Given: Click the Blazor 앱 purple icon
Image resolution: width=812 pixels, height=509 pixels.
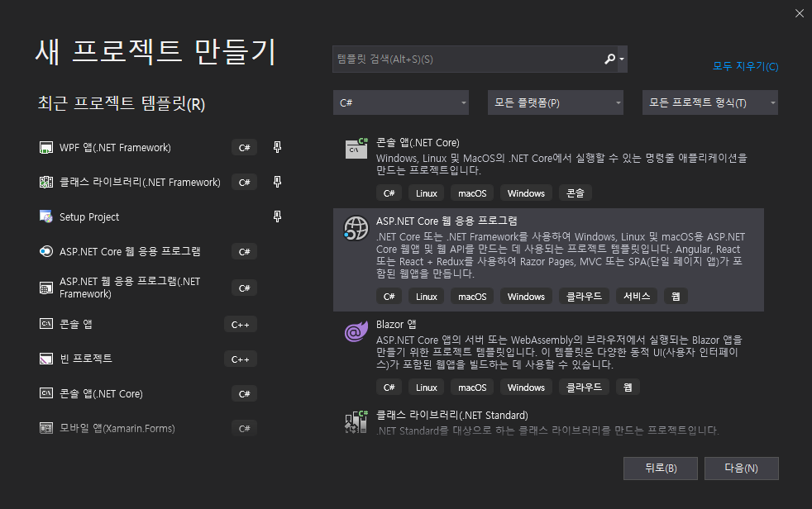Looking at the screenshot, I should click(x=356, y=331).
